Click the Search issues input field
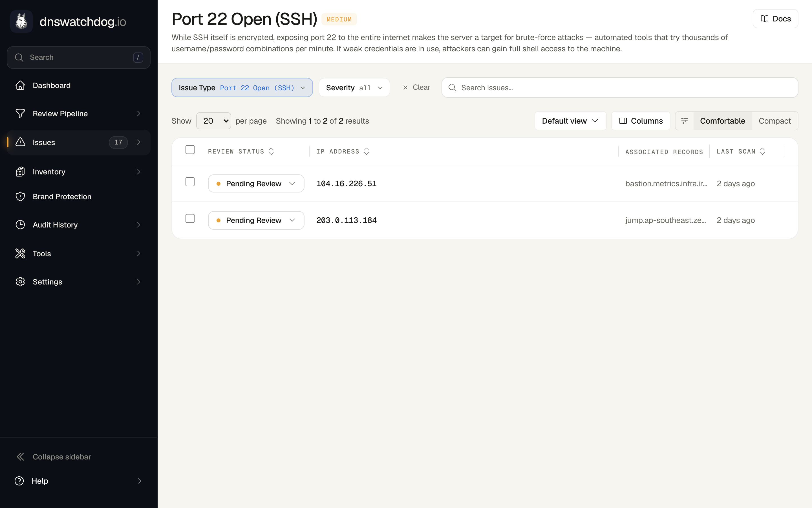Image resolution: width=812 pixels, height=508 pixels. click(x=620, y=88)
